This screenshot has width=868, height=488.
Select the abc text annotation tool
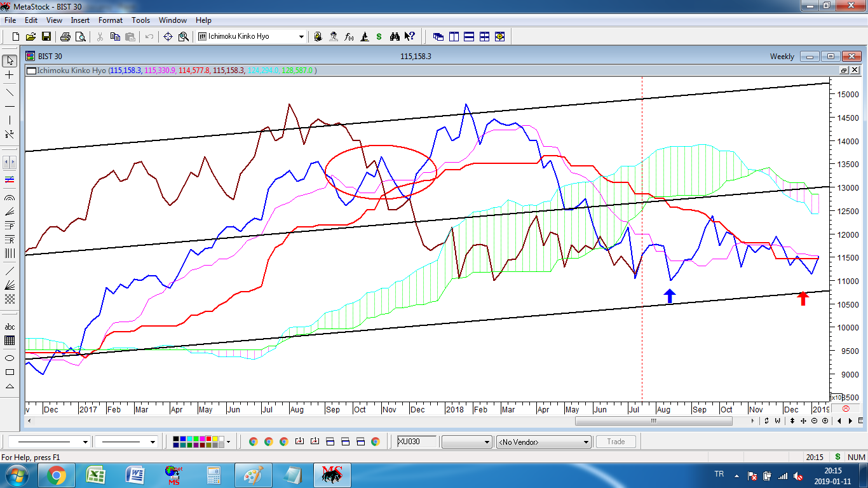(10, 327)
